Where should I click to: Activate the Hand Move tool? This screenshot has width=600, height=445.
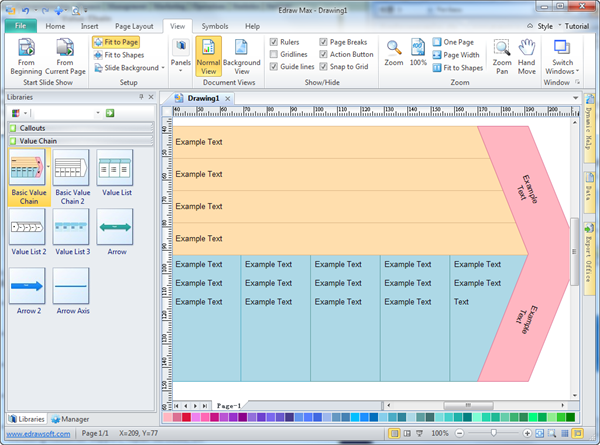pos(527,57)
